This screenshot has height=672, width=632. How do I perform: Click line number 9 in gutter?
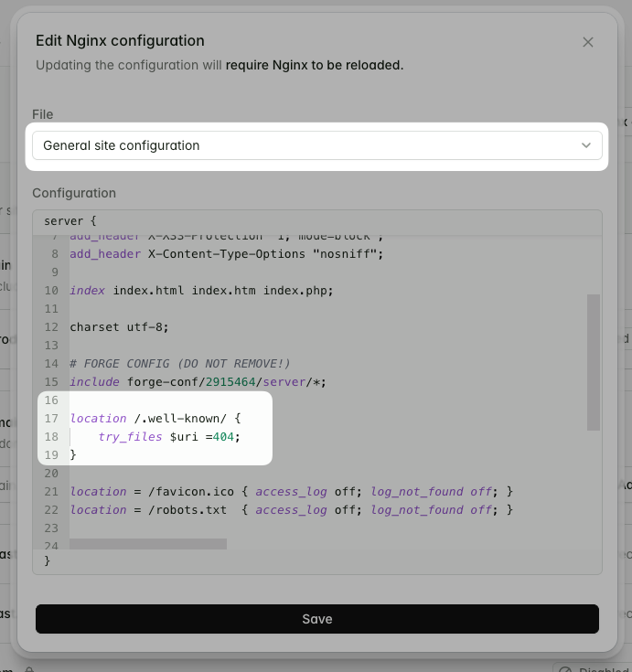[x=55, y=272]
